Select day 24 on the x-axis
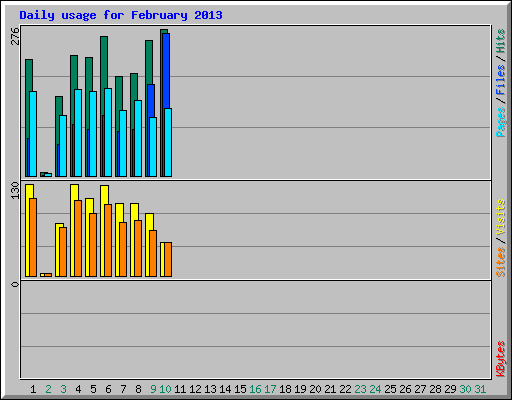The height and width of the screenshot is (400, 512). click(x=375, y=389)
